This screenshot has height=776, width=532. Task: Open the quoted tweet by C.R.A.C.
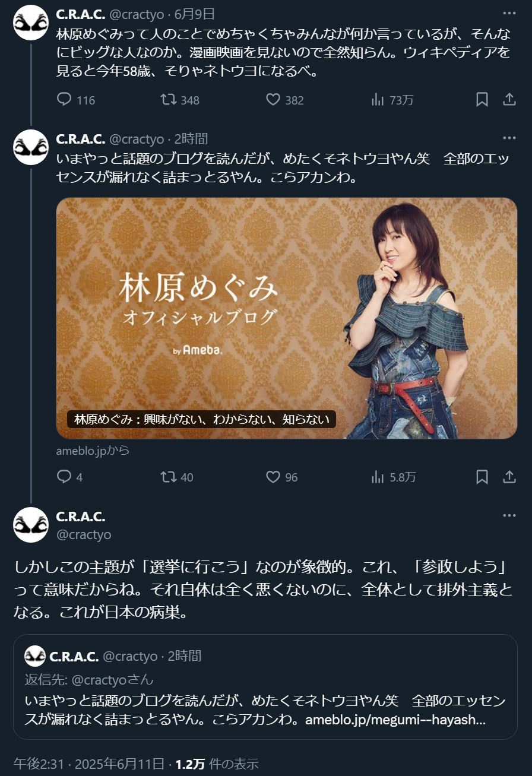click(x=265, y=686)
